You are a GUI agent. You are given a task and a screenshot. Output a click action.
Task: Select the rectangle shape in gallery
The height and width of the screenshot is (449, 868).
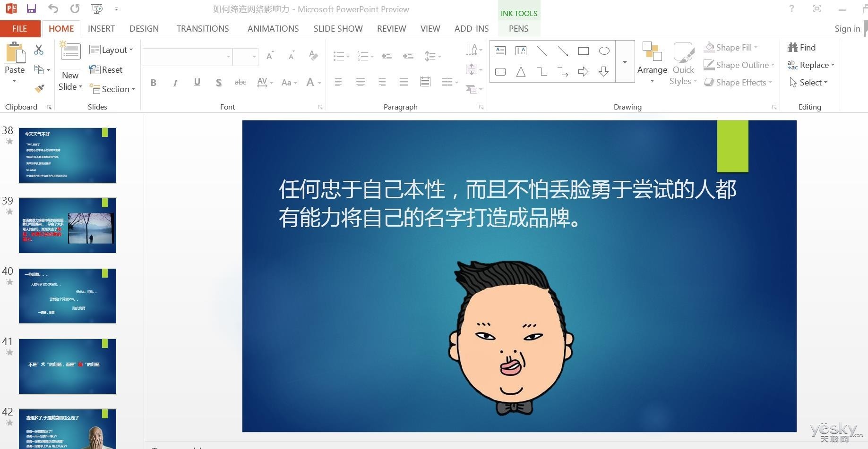coord(584,51)
